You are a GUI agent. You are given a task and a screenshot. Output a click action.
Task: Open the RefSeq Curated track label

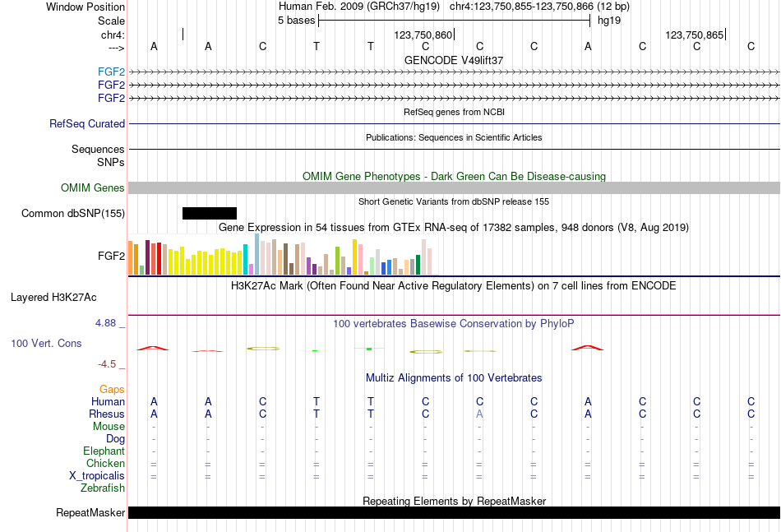[x=87, y=123]
